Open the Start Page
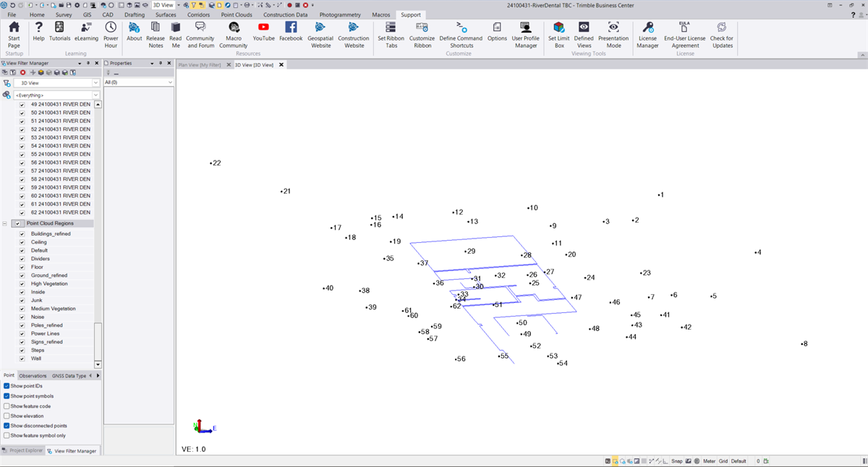Viewport: 868px width, 467px height. point(14,35)
